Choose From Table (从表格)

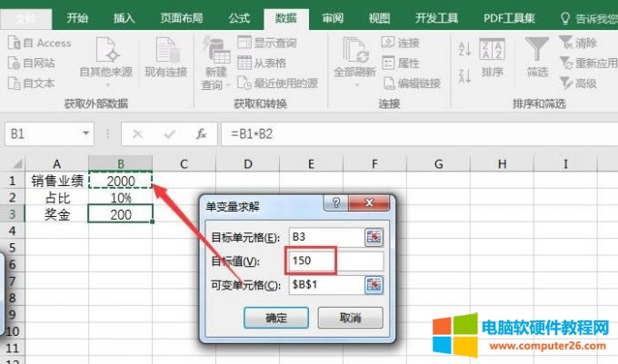tap(262, 63)
